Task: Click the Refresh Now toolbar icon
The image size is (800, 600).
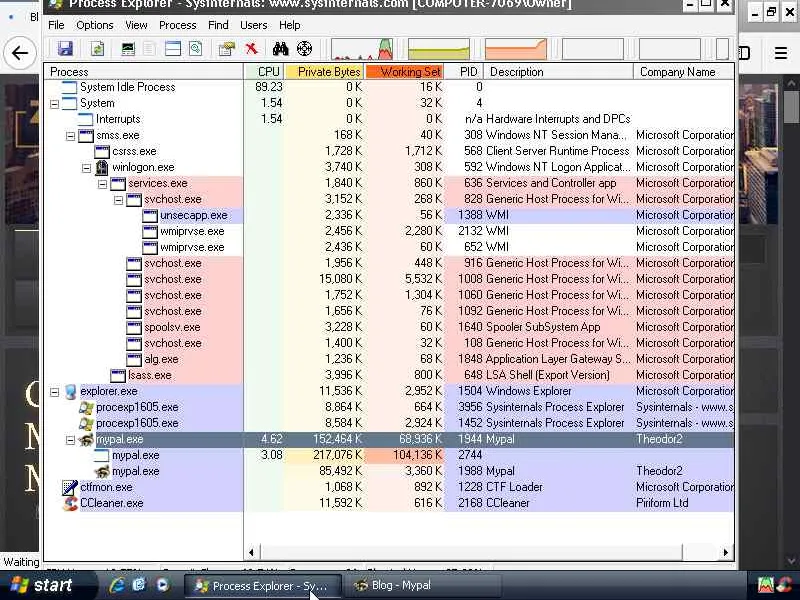Action: pyautogui.click(x=97, y=48)
